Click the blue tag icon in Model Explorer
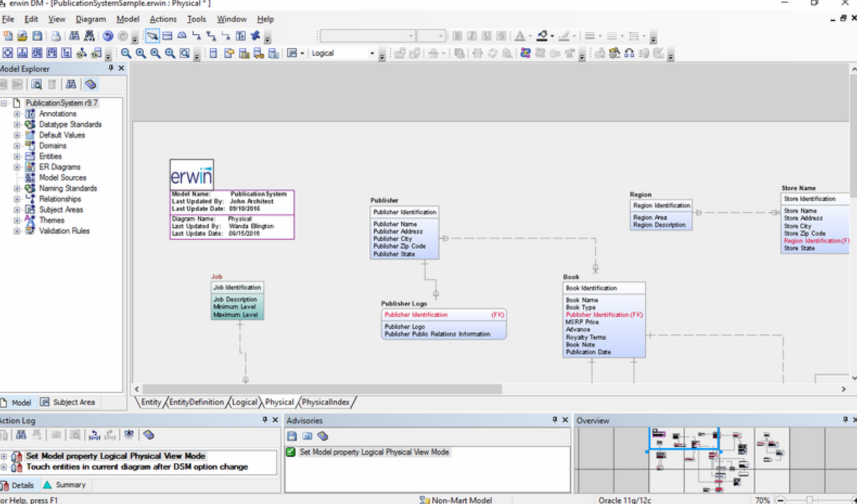The height and width of the screenshot is (504, 857). 91,85
